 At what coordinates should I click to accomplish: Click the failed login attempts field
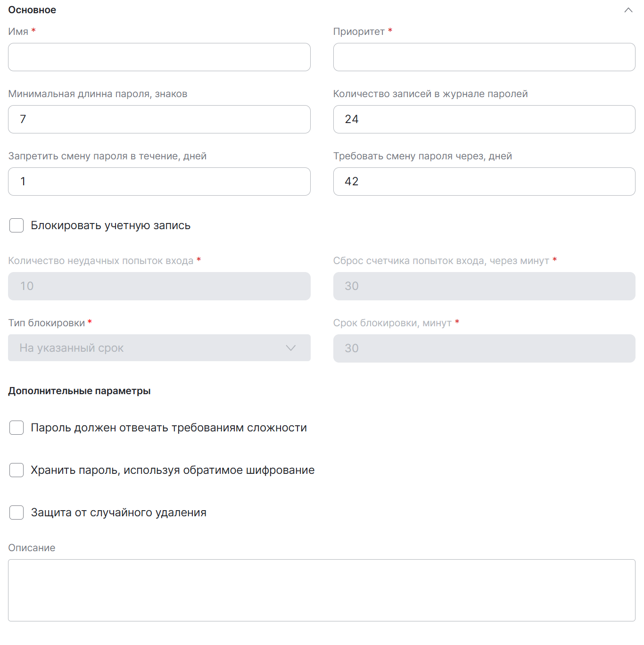[x=159, y=286]
